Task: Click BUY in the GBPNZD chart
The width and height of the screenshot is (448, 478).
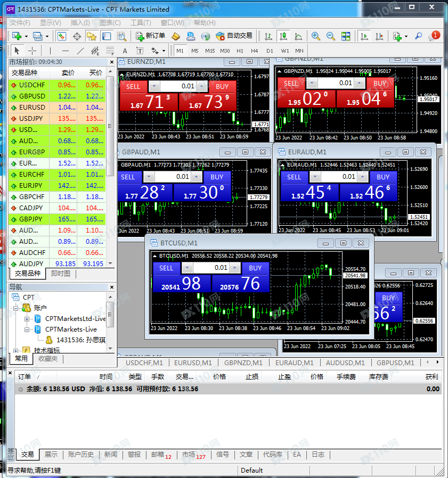Action: (x=380, y=84)
